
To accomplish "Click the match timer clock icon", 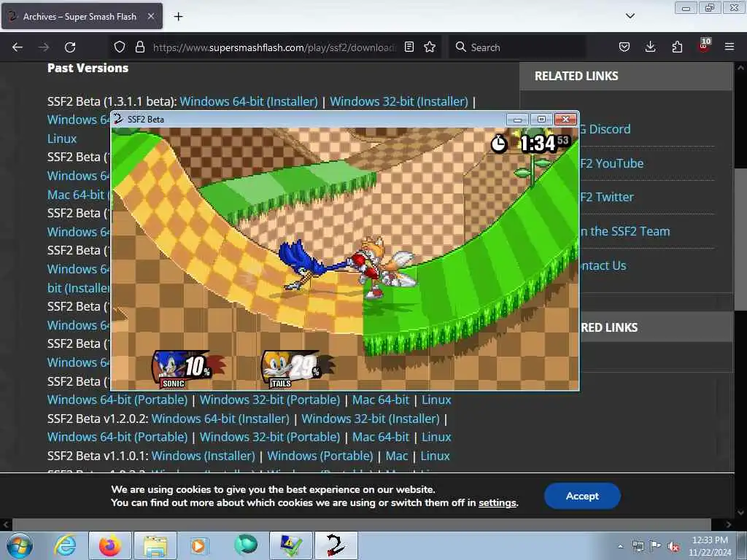I will coord(499,144).
